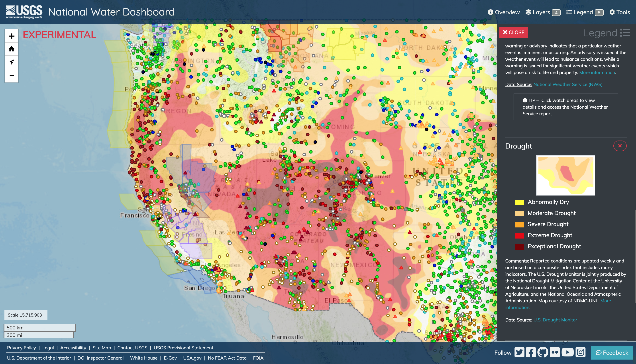Click the Exceptional Drought dark red swatch
Screen dimensions: 636x364
(520, 247)
